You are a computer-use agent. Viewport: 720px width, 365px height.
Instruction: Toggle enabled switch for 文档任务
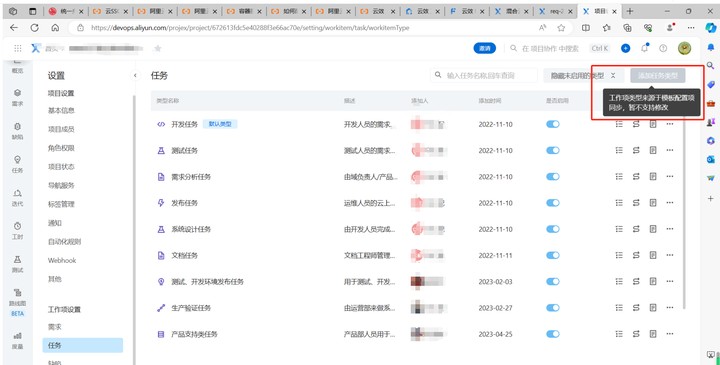(553, 255)
